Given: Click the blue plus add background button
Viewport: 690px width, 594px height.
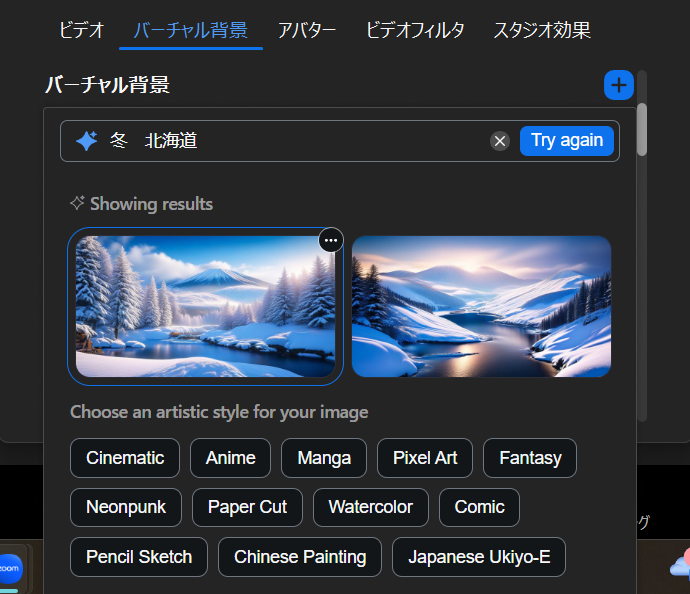Looking at the screenshot, I should click(x=619, y=85).
